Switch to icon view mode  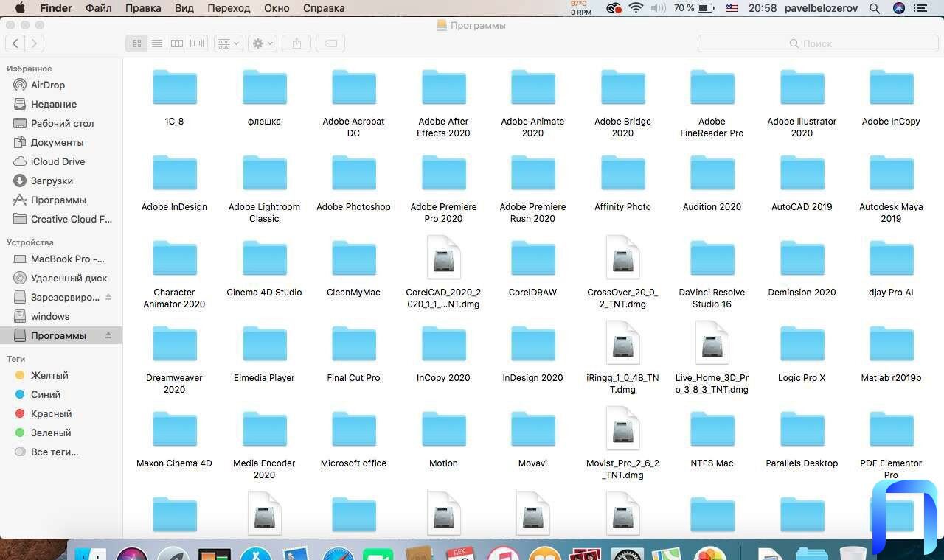click(x=136, y=44)
